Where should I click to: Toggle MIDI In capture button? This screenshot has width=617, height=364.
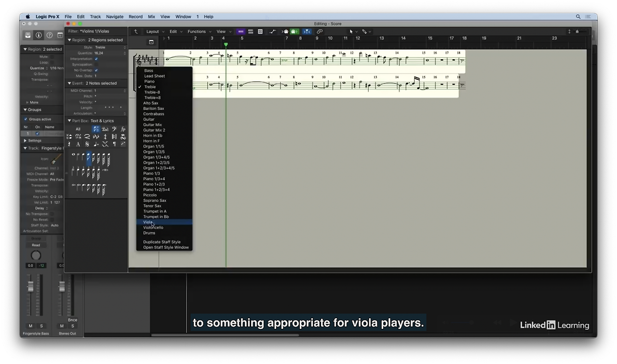285,32
